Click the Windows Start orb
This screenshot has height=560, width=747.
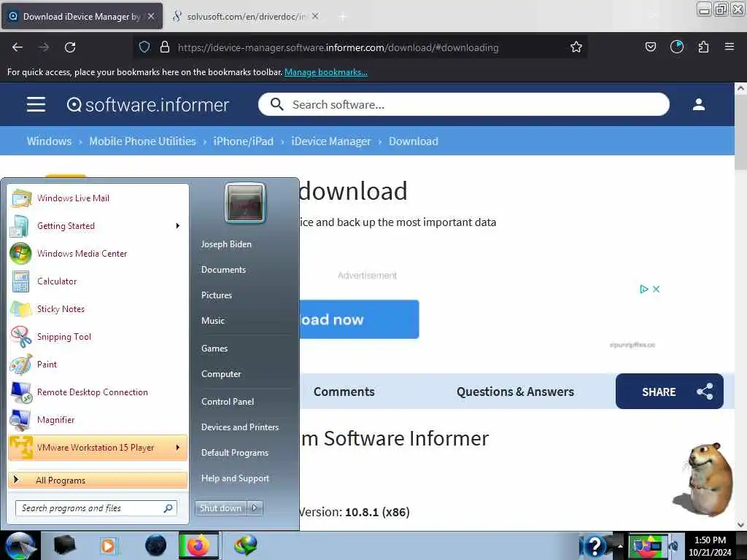pos(20,545)
